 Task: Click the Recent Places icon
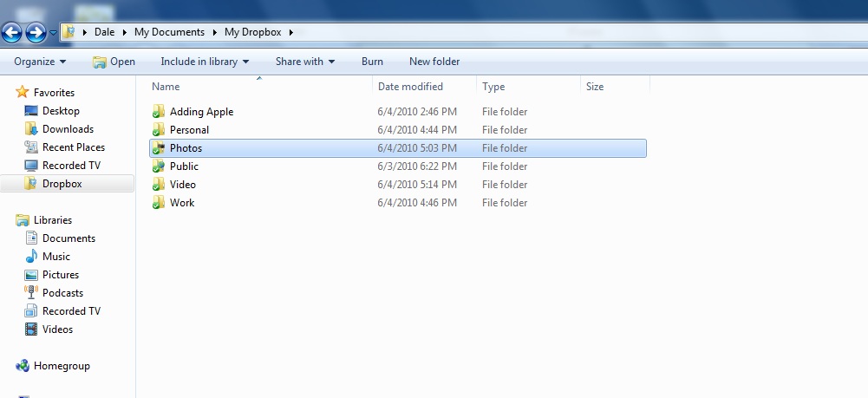click(31, 147)
